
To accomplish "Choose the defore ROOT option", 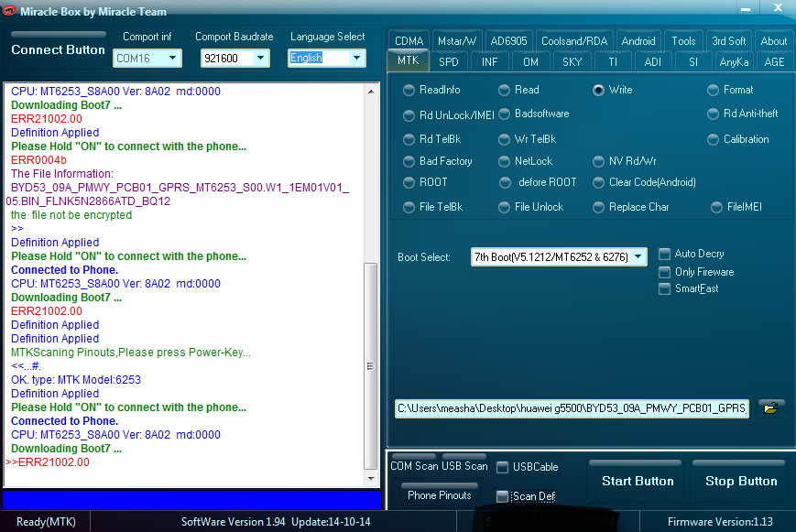I will coord(538,182).
